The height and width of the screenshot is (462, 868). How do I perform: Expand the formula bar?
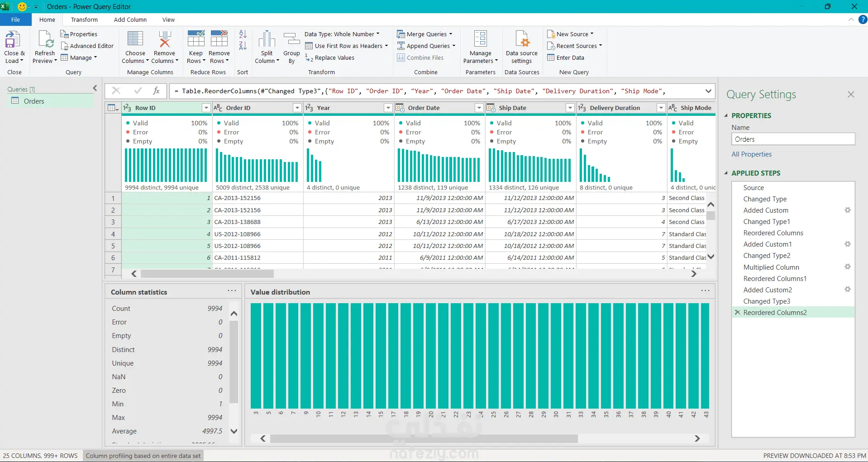click(708, 91)
